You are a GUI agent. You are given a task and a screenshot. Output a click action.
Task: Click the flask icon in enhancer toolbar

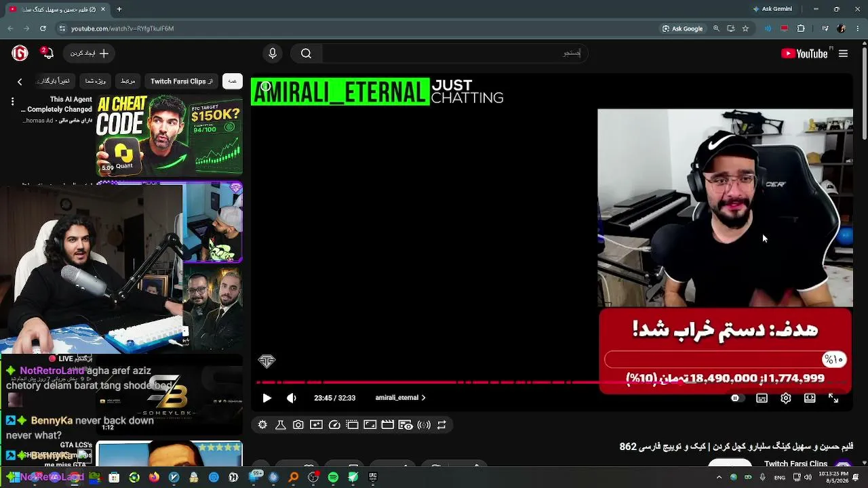pos(280,425)
